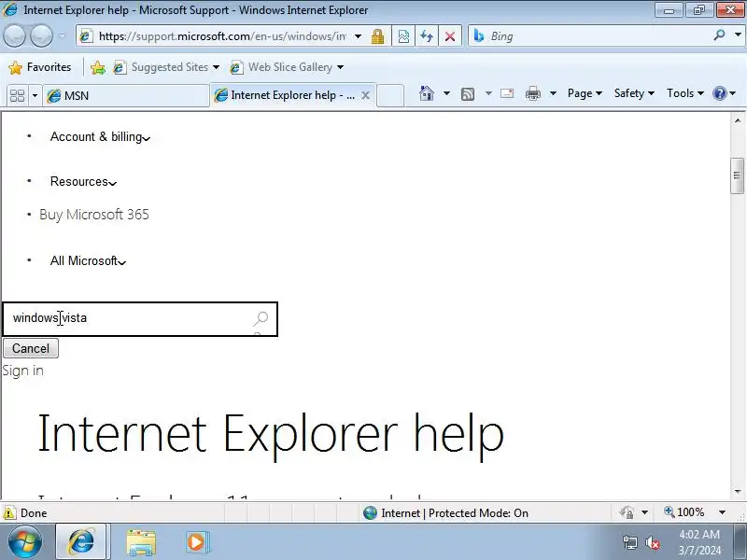Expand Account & billing menu
747x560 pixels.
click(x=100, y=137)
